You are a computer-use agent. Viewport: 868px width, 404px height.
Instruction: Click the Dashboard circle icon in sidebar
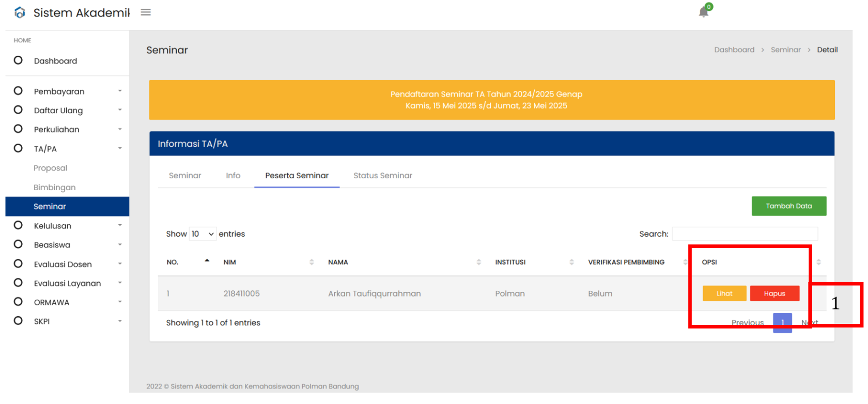point(18,60)
